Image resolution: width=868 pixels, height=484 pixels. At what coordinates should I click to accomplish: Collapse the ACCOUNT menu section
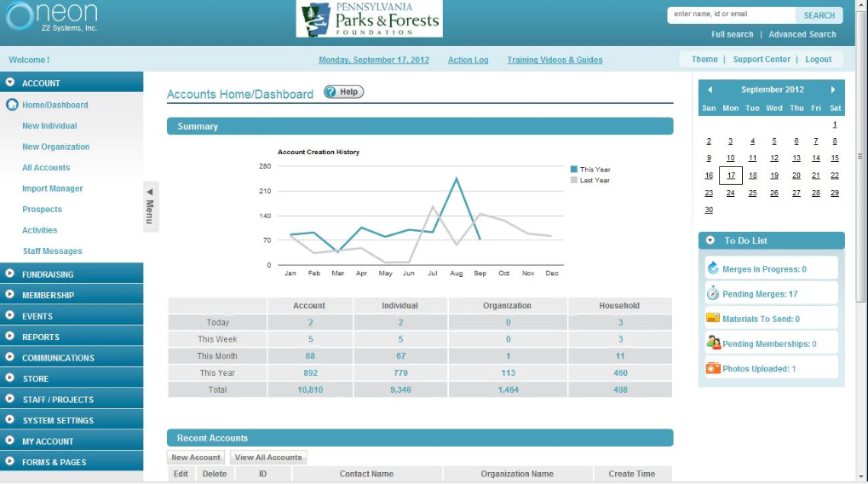[x=10, y=82]
